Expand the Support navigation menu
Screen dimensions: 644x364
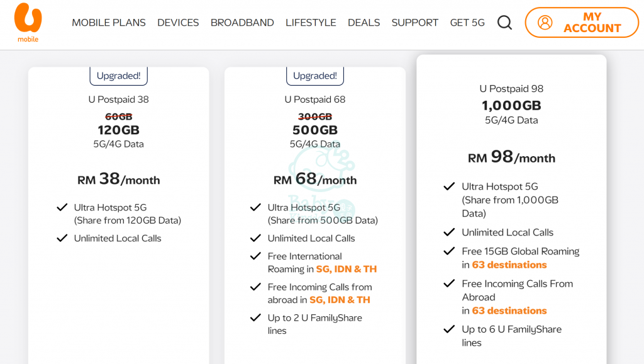tap(415, 23)
